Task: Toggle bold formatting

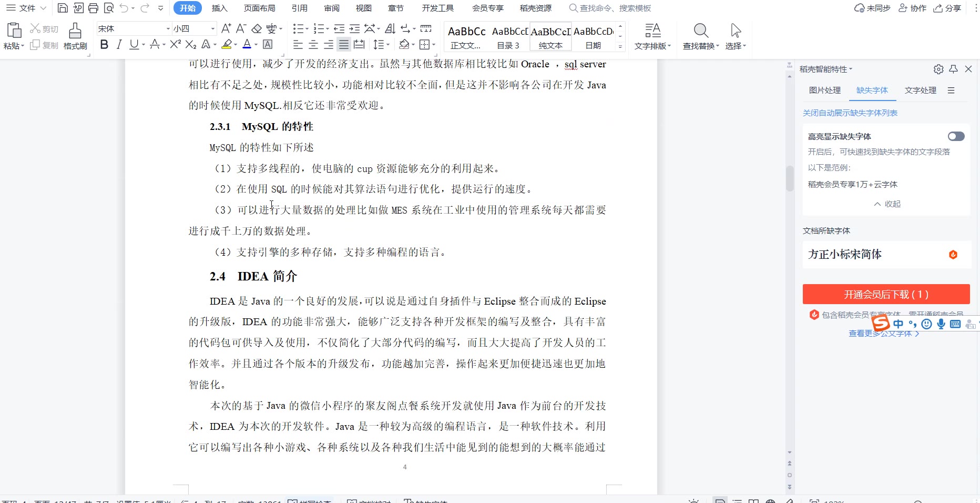Action: (104, 45)
